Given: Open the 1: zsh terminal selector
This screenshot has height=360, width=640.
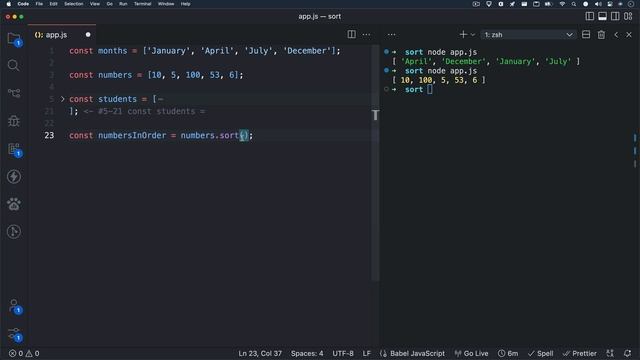Looking at the screenshot, I should point(529,35).
